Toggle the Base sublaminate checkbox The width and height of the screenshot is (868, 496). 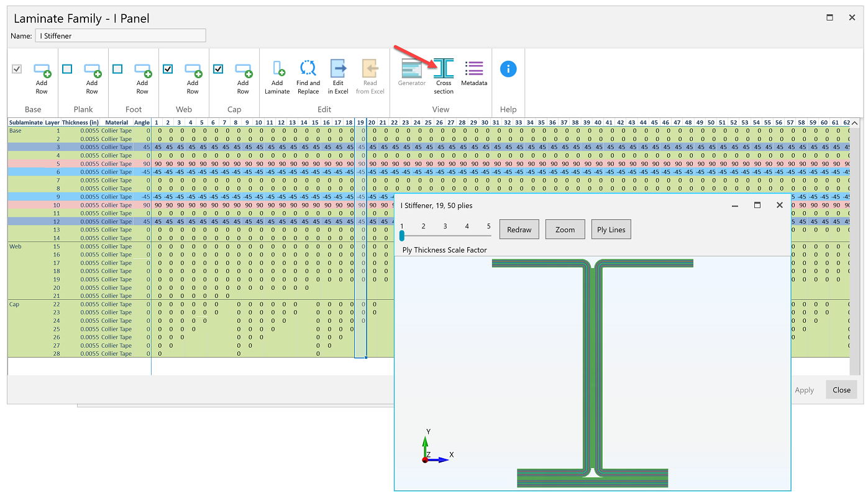coord(17,69)
